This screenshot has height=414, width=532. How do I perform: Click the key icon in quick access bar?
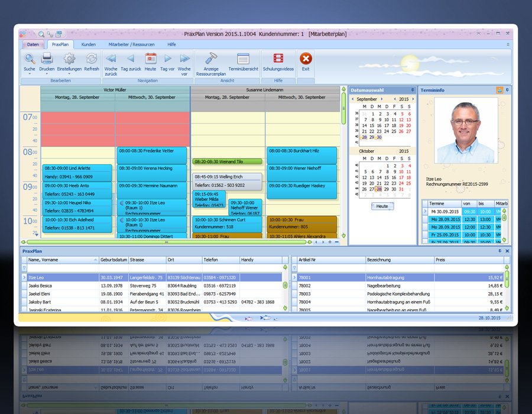(50, 34)
